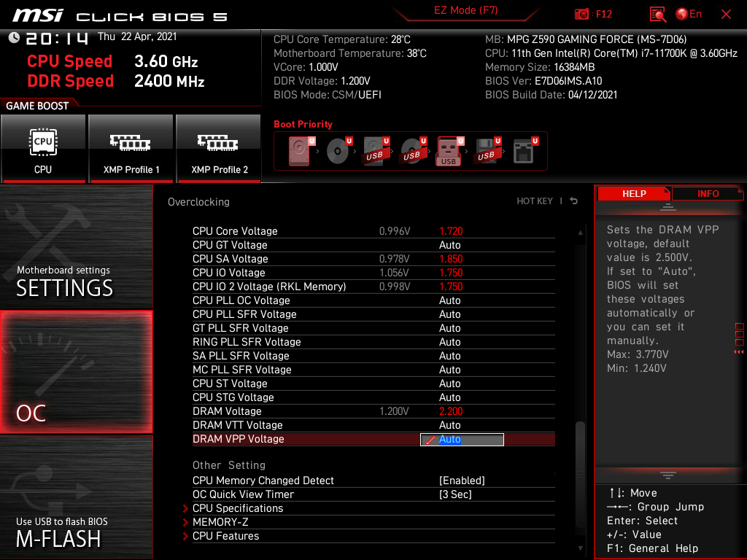Select the USB optical drive boot device icon
This screenshot has width=747, height=560.
pos(413,151)
